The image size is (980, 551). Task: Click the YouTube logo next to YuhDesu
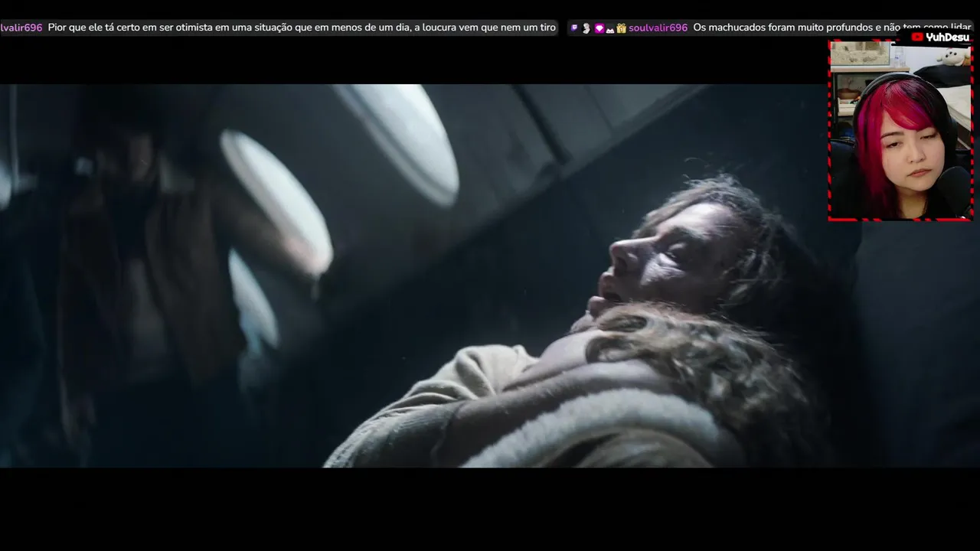click(916, 37)
